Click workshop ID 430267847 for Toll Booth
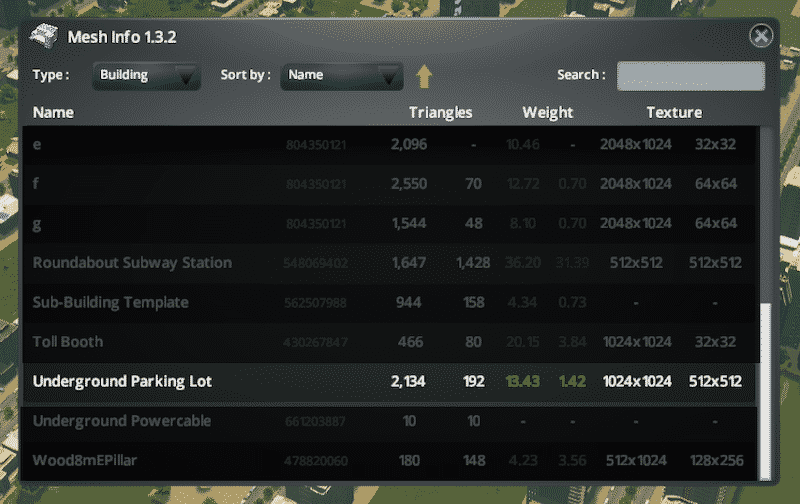The image size is (800, 504). [316, 343]
